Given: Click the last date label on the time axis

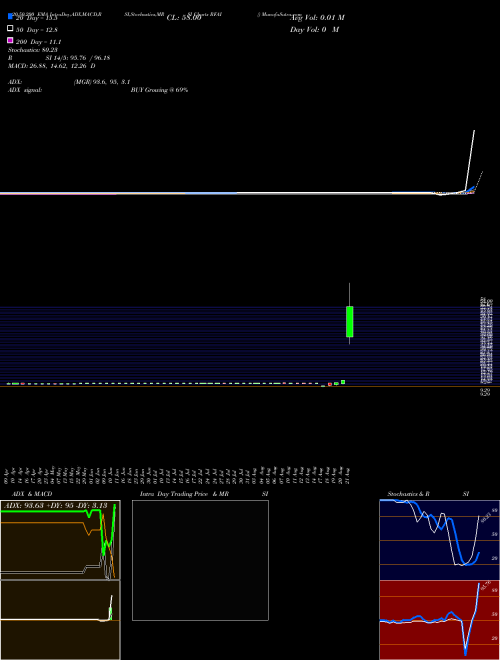Looking at the screenshot, I should click(348, 476).
